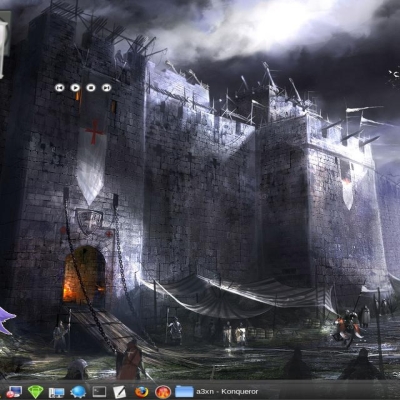The width and height of the screenshot is (400, 400).
Task: Launch Firefox from the bottom panel
Action: coord(142,392)
